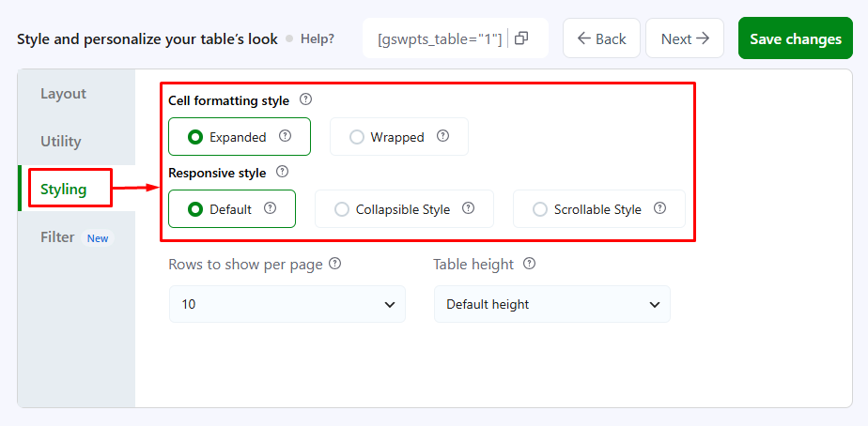Show help icon for Scrollable Style
Viewport: 868px width, 426px height.
659,208
